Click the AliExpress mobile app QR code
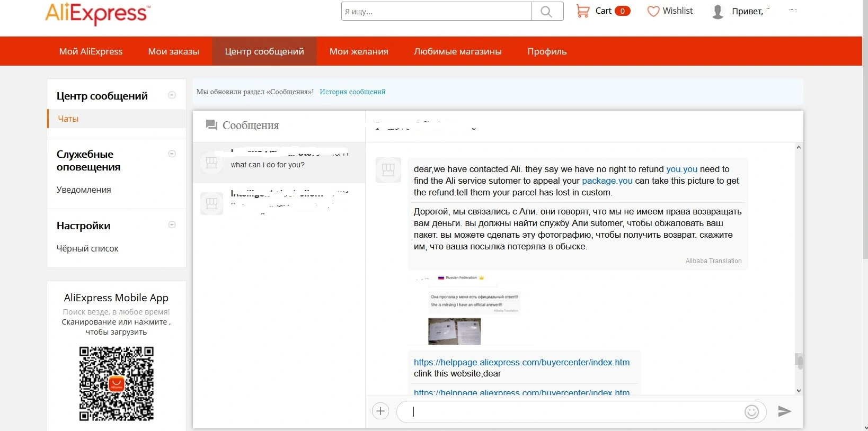 (x=117, y=384)
